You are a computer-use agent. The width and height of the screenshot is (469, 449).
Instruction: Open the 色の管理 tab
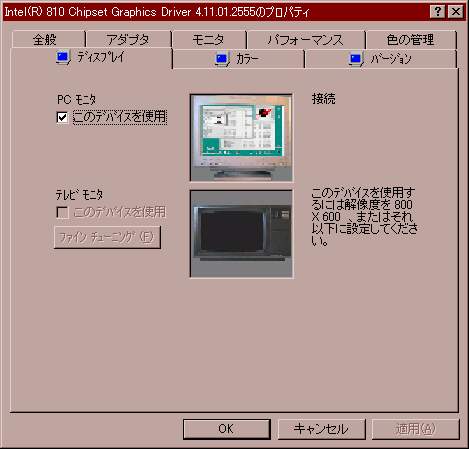411,39
